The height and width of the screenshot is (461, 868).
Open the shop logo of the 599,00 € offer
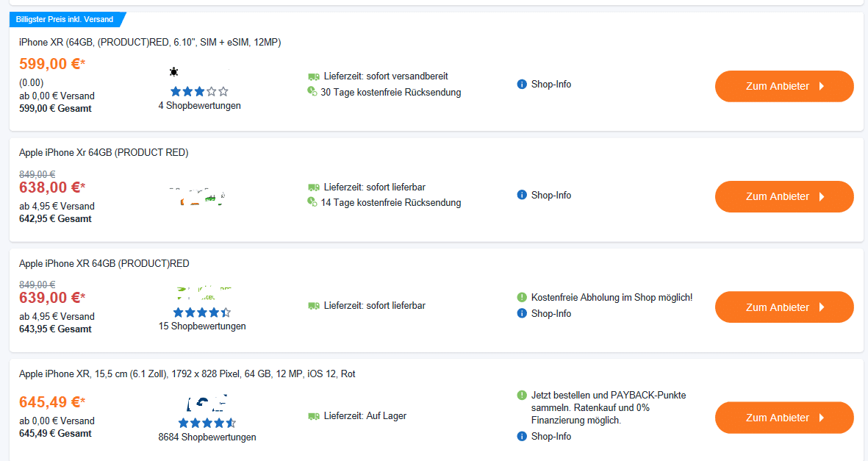(x=199, y=72)
